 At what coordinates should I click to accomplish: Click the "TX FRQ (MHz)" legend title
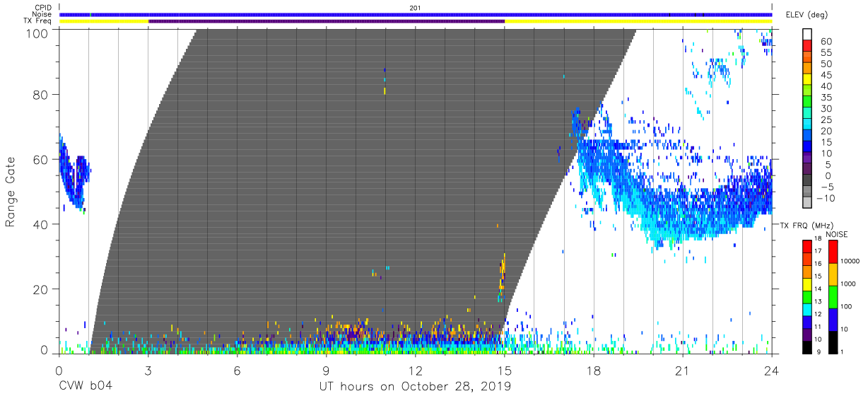pos(807,226)
